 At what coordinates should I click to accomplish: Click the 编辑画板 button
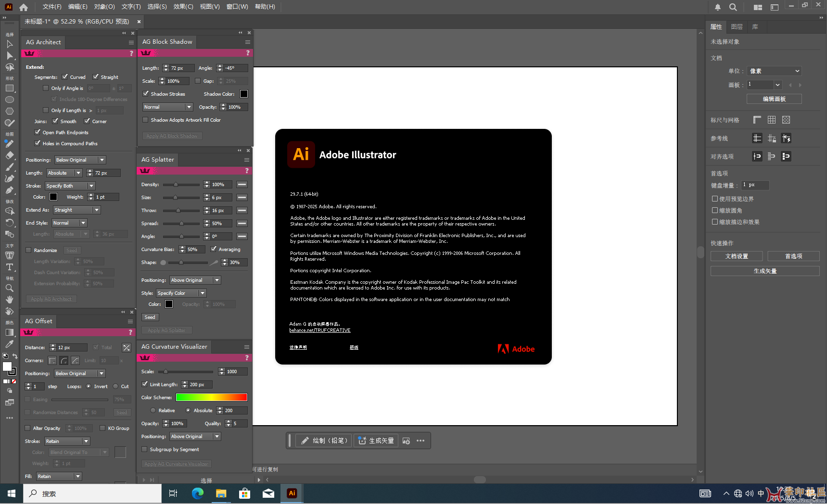coord(774,99)
